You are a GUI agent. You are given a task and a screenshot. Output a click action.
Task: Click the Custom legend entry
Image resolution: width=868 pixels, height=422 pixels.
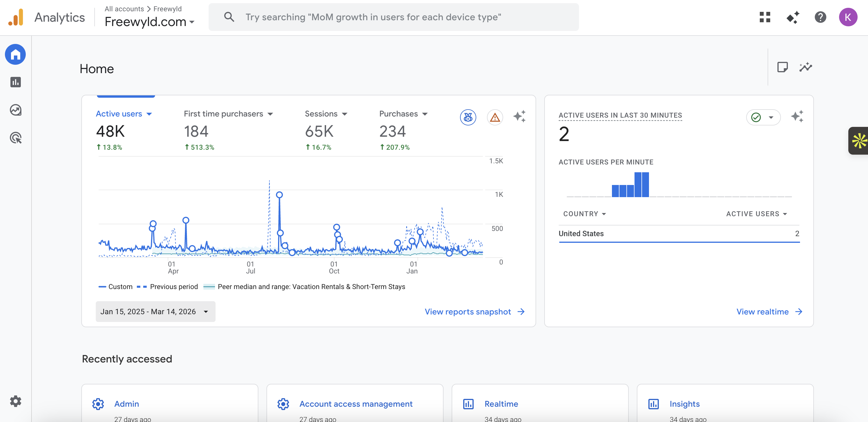[115, 287]
